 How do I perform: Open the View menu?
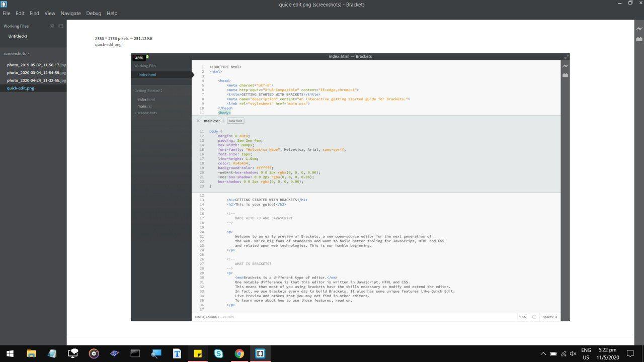tap(50, 13)
